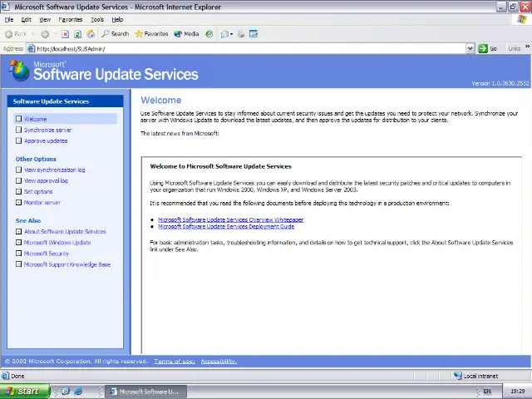This screenshot has width=532, height=399.
Task: Open the Deployment Guide link
Action: (226, 226)
